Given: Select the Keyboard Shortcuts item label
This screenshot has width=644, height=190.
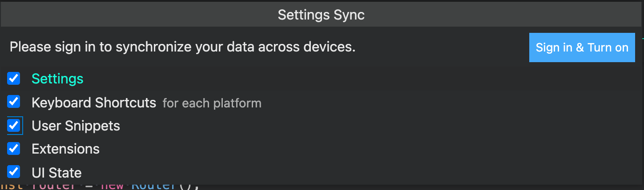Looking at the screenshot, I should point(94,103).
